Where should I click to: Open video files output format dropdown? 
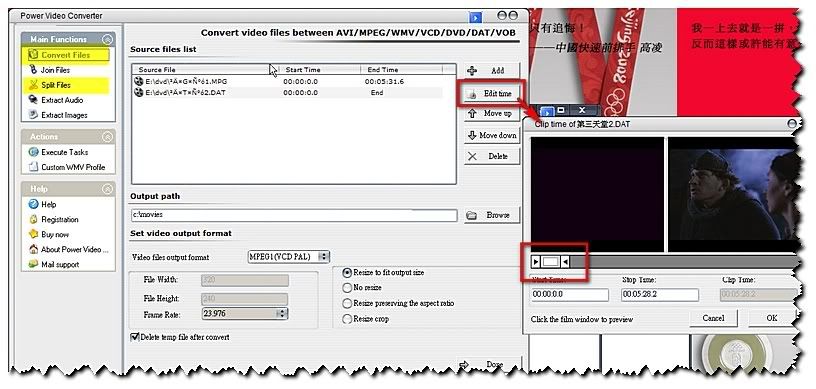tap(324, 257)
